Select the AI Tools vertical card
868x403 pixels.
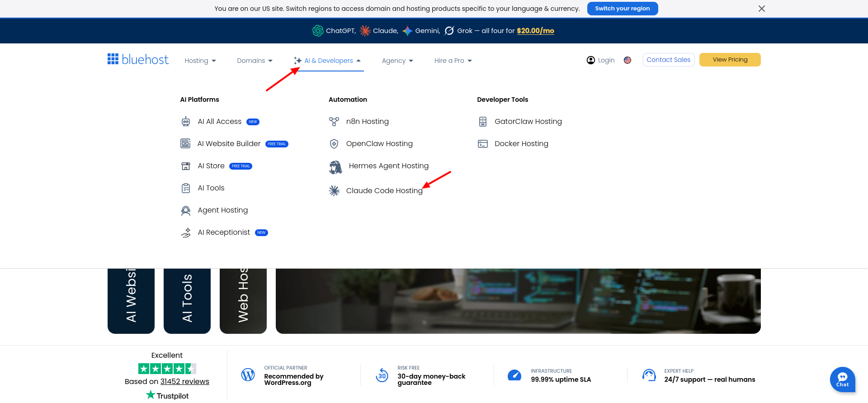click(x=187, y=301)
